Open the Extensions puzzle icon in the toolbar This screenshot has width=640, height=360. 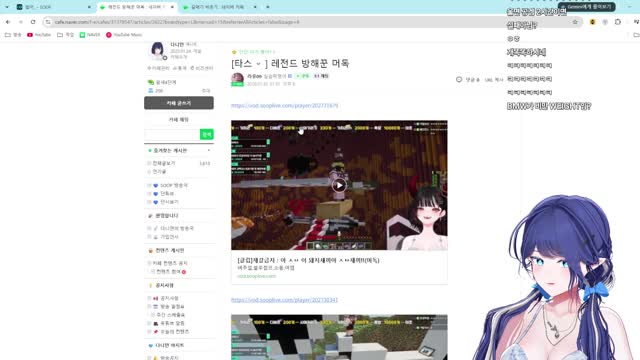coord(618,22)
